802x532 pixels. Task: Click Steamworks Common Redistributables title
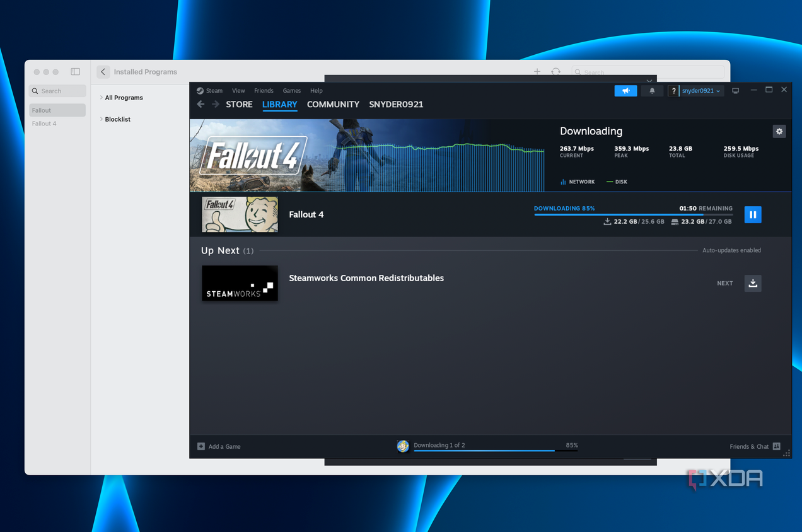(366, 278)
